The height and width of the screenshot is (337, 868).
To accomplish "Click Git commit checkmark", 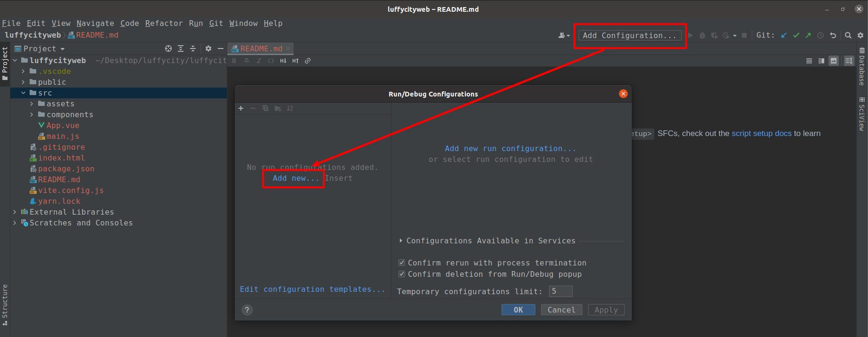I will tap(796, 35).
